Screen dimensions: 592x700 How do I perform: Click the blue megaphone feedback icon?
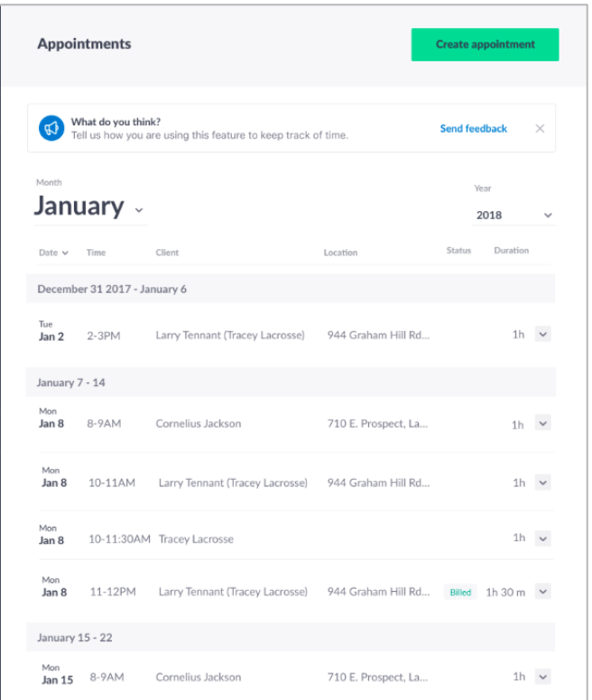(51, 128)
